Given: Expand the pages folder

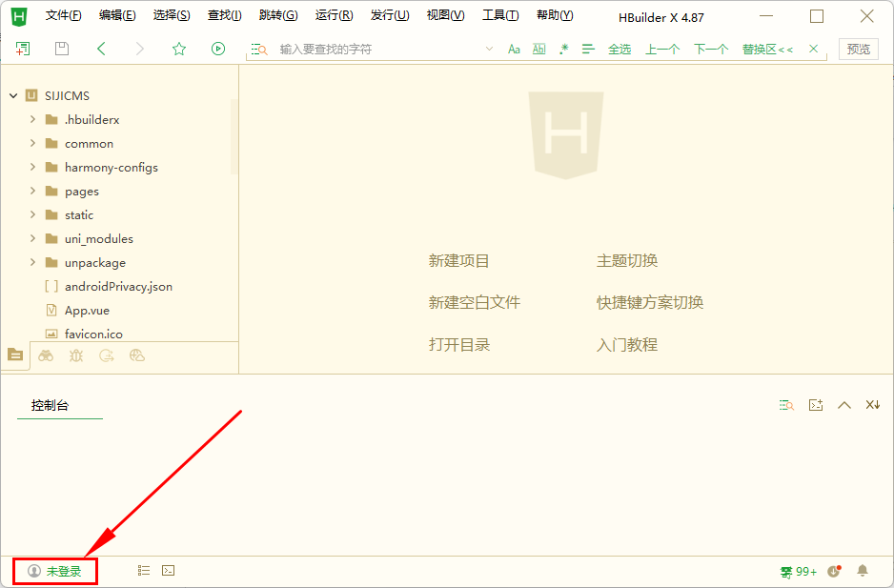Looking at the screenshot, I should click(x=32, y=191).
